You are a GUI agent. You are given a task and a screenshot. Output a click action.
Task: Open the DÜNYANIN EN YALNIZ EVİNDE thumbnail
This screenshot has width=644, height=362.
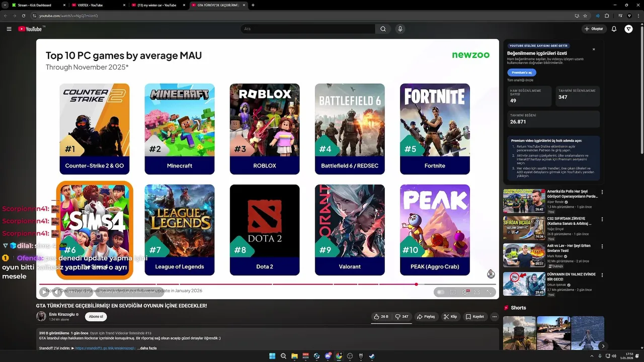(524, 284)
